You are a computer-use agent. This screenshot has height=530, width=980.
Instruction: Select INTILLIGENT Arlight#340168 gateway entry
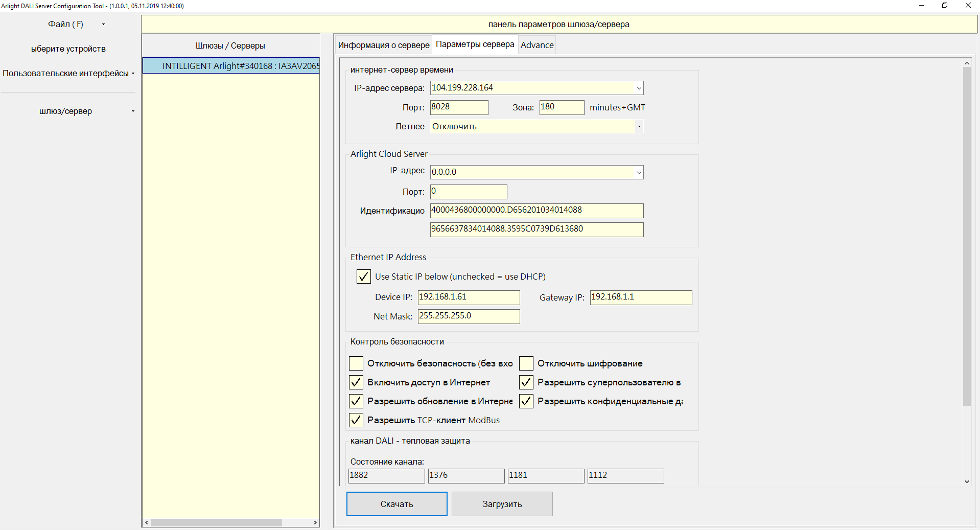coord(231,66)
